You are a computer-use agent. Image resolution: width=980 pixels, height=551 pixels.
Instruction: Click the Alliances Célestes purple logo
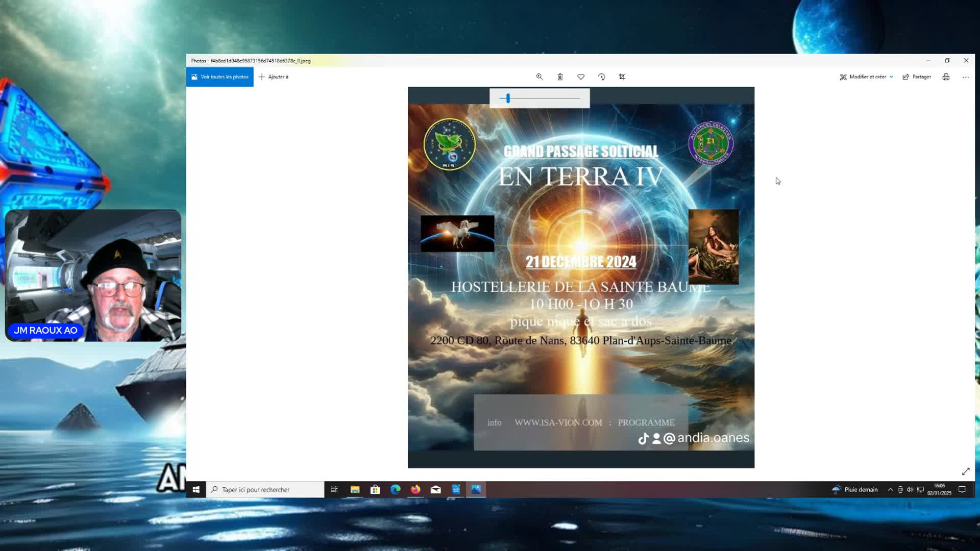pos(711,143)
